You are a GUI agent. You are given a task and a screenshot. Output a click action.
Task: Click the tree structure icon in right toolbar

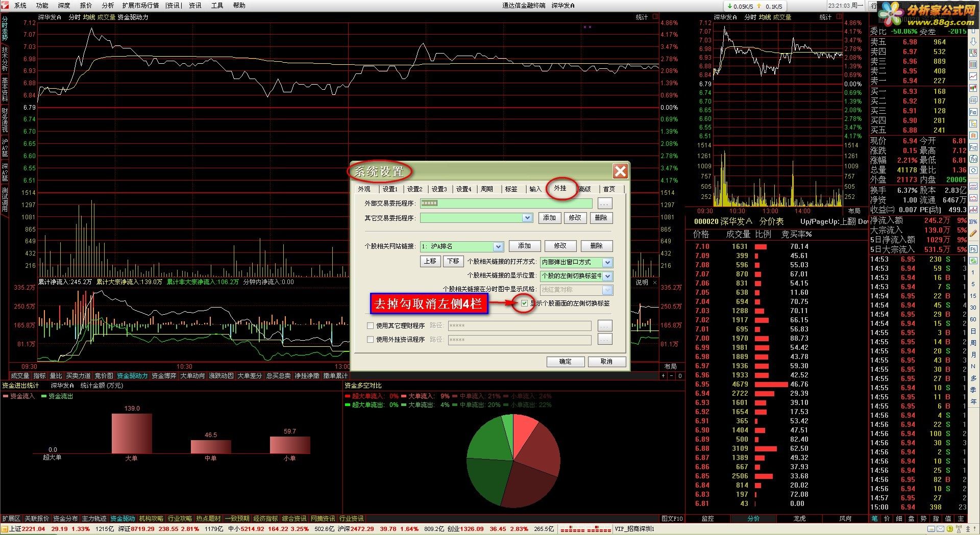[973, 123]
